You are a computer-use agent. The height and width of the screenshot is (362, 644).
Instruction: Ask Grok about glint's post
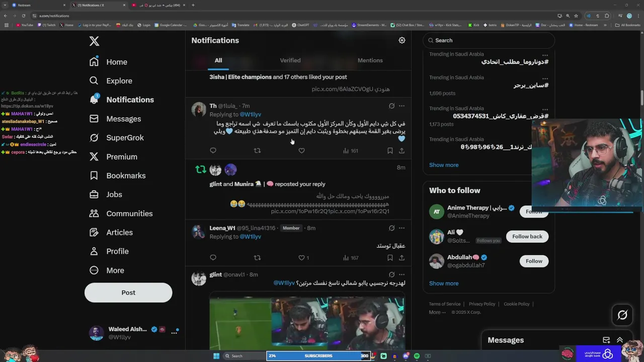[x=391, y=275]
